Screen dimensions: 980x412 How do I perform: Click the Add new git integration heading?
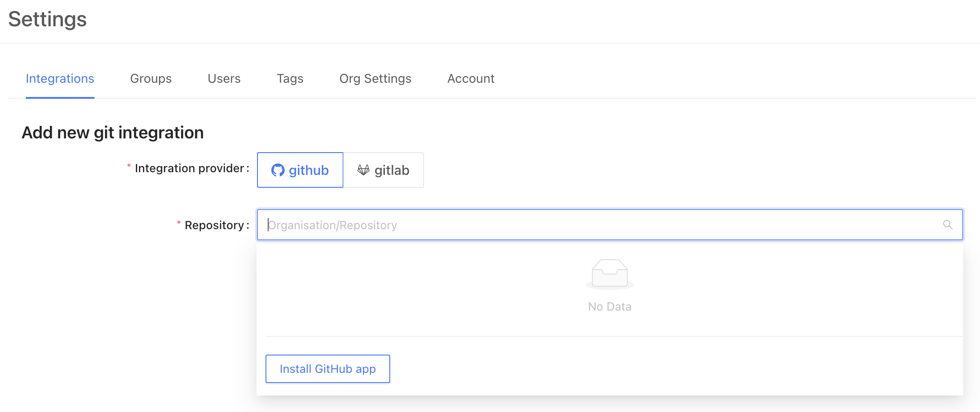[113, 133]
